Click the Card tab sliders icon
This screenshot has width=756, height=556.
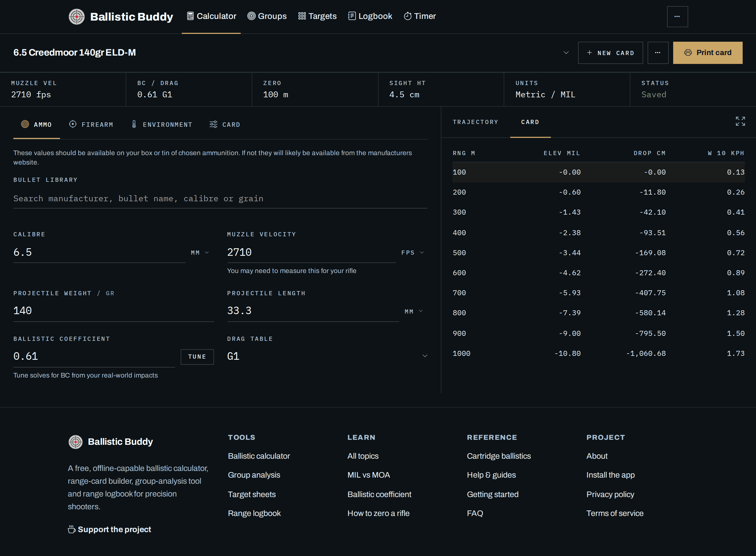[213, 124]
